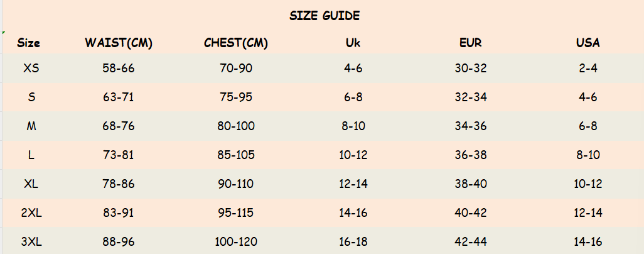Click the 58-66 waist measurement cell
Viewport: 644px width, 254px height.
[x=119, y=68]
